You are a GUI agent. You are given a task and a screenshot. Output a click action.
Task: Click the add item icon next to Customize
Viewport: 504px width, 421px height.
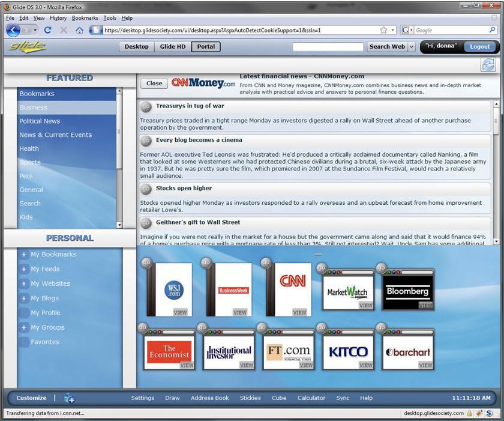click(x=69, y=398)
